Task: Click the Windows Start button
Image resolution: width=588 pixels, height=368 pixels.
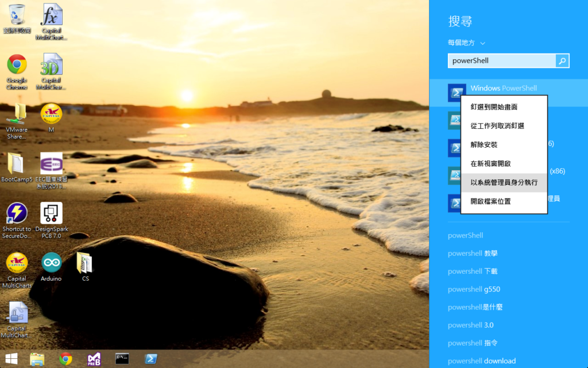Action: coord(11,359)
